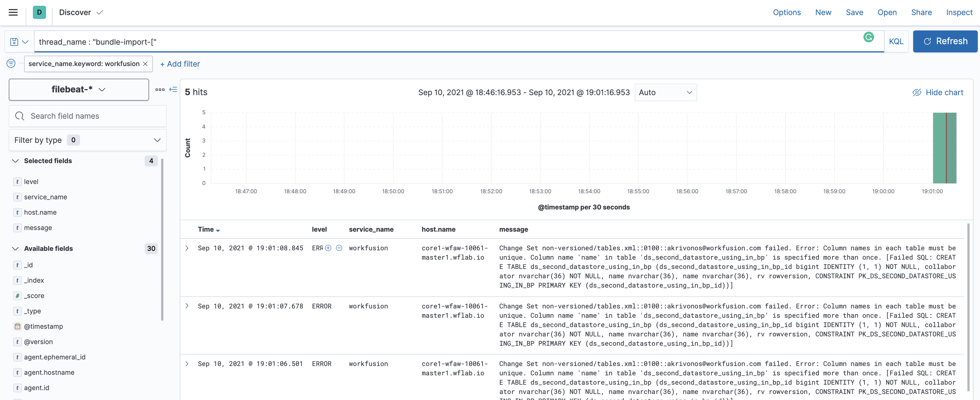Collapse the field sidebar arrow icon
980x400 pixels.
pos(173,90)
